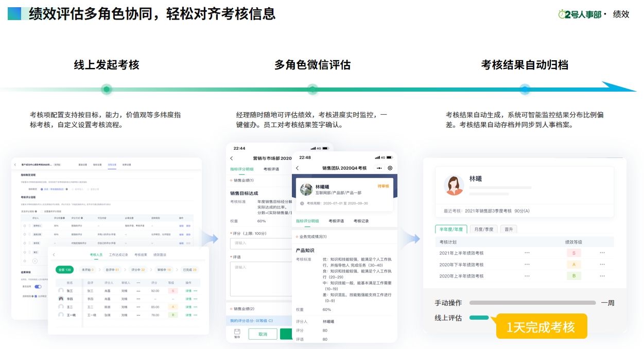
Task: Click the 线上评估 teal progress bar
Action: [479, 318]
